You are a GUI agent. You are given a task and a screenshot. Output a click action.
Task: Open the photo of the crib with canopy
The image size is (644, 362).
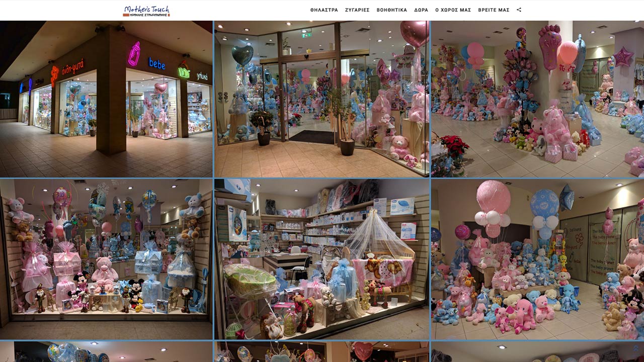click(322, 259)
